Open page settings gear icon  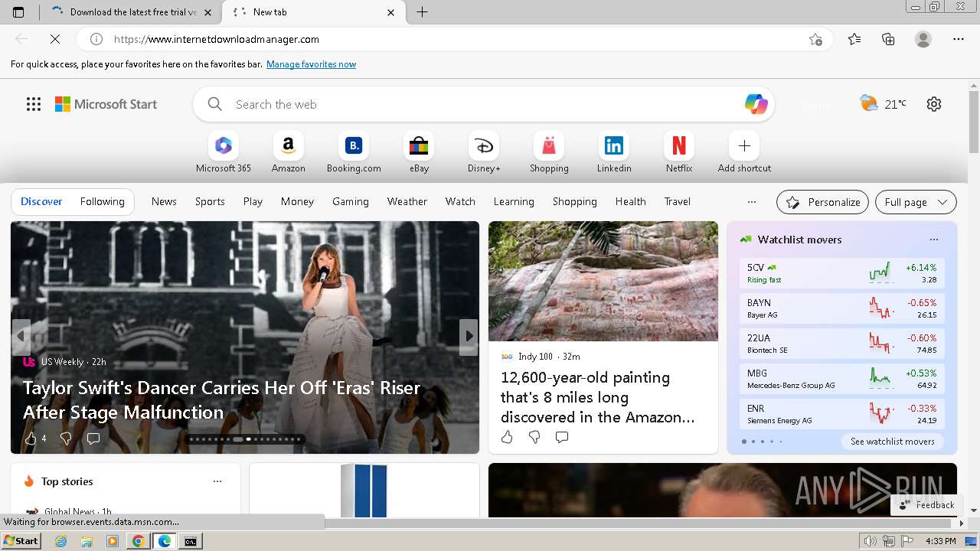click(x=934, y=104)
